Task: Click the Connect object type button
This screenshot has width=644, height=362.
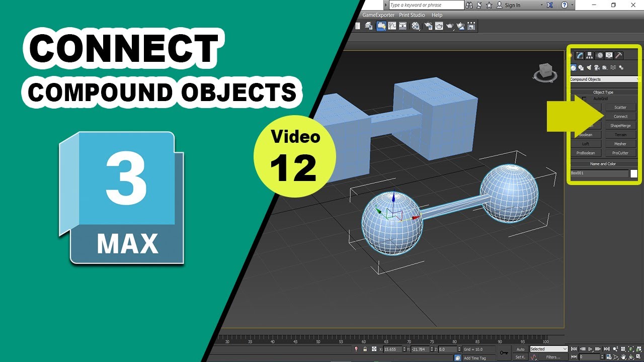Action: point(620,116)
